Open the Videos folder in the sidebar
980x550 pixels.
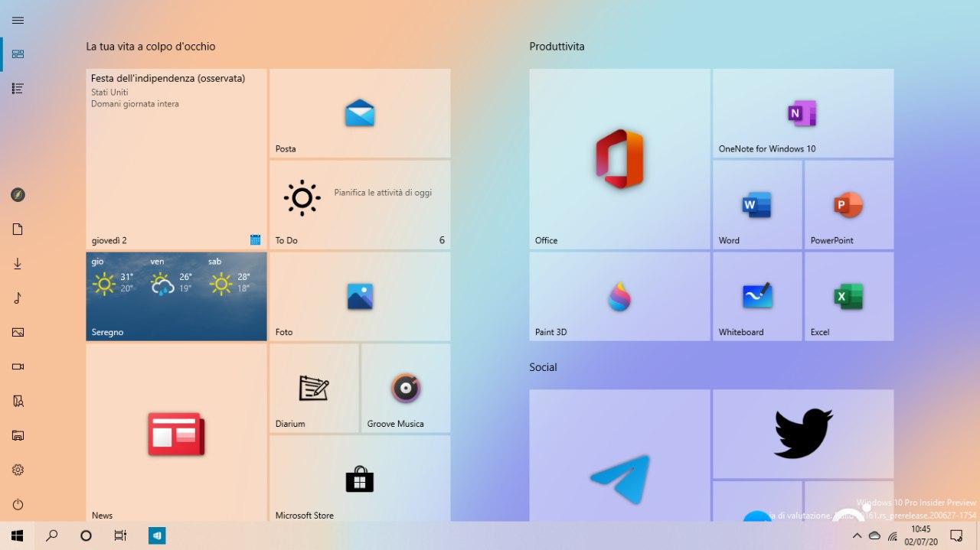tap(18, 367)
